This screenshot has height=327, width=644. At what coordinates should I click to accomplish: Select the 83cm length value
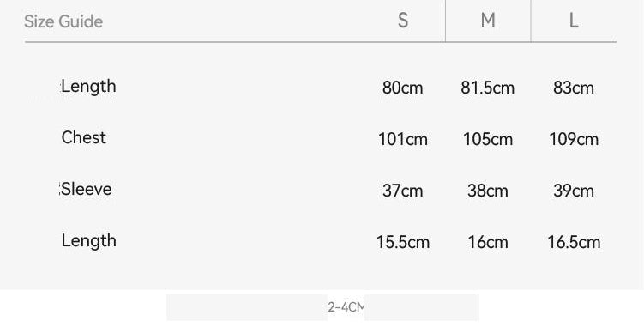(574, 88)
